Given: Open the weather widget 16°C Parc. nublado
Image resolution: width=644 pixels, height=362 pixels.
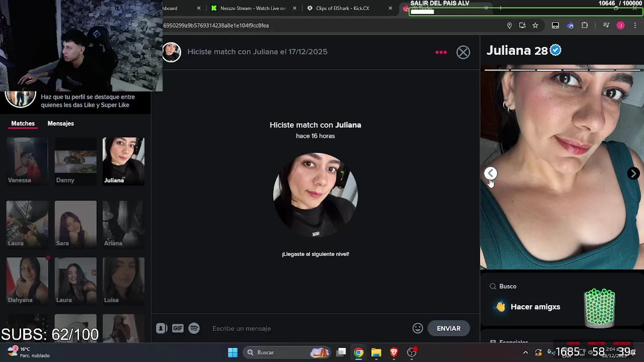Looking at the screenshot, I should point(29,352).
